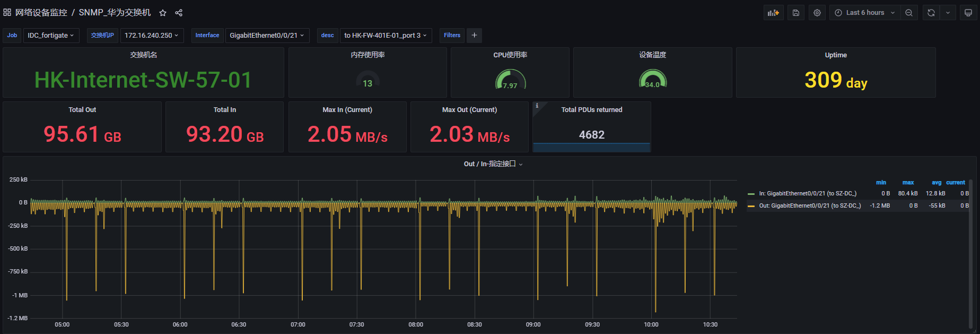Save the dashboard
This screenshot has height=334, width=980.
(795, 13)
